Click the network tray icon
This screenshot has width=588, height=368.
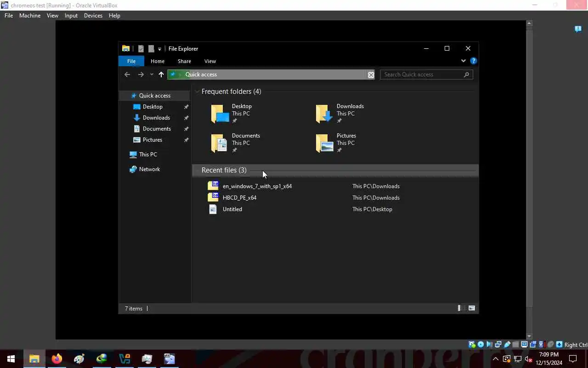518,359
